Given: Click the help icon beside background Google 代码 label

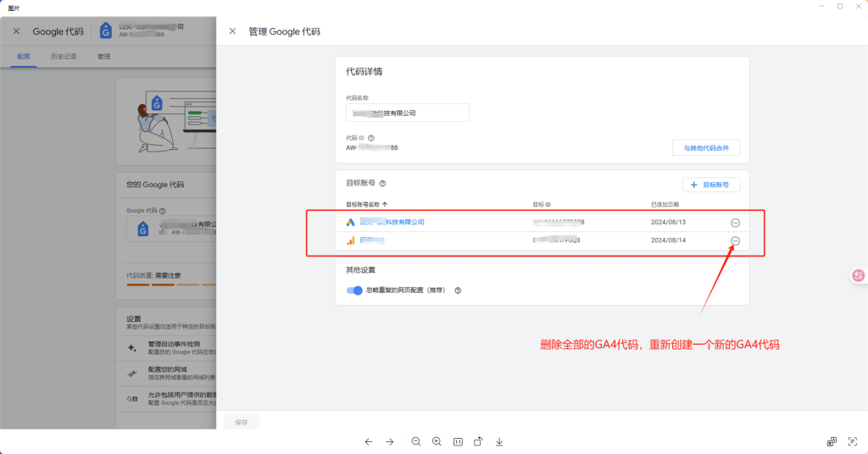Looking at the screenshot, I should click(x=162, y=211).
